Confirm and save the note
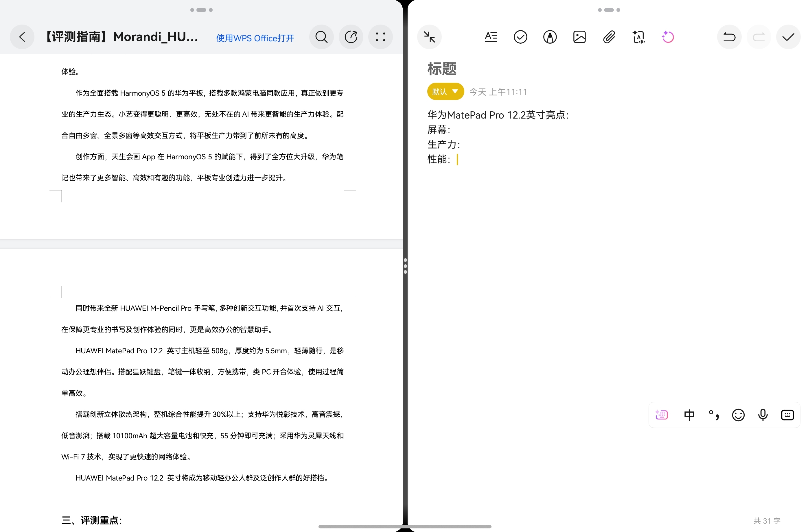Image resolution: width=810 pixels, height=532 pixels. [x=788, y=37]
